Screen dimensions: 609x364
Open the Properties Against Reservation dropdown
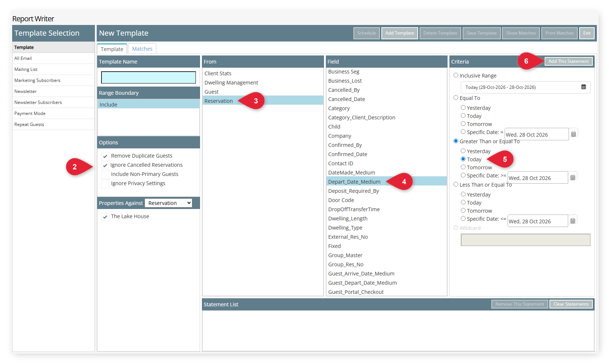(168, 203)
